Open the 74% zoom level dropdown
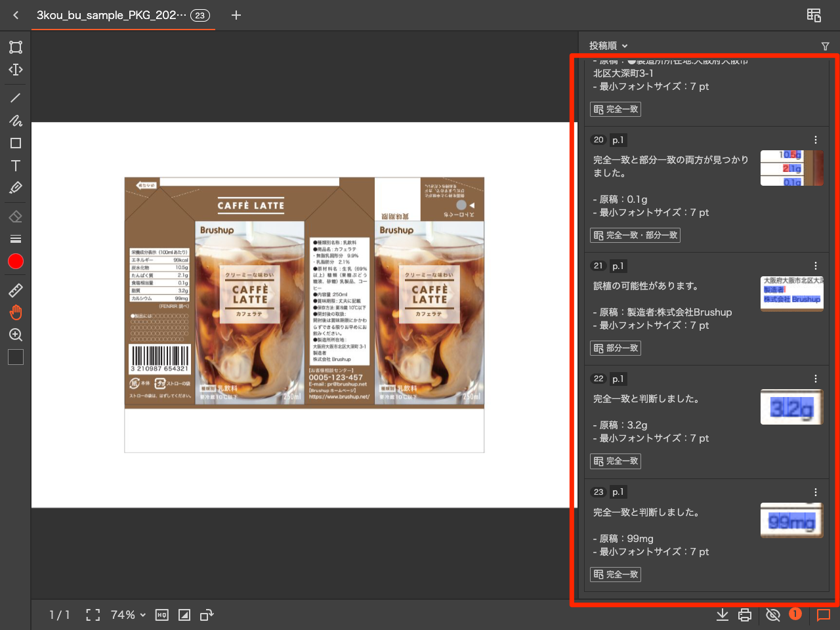This screenshot has width=840, height=630. pyautogui.click(x=127, y=615)
